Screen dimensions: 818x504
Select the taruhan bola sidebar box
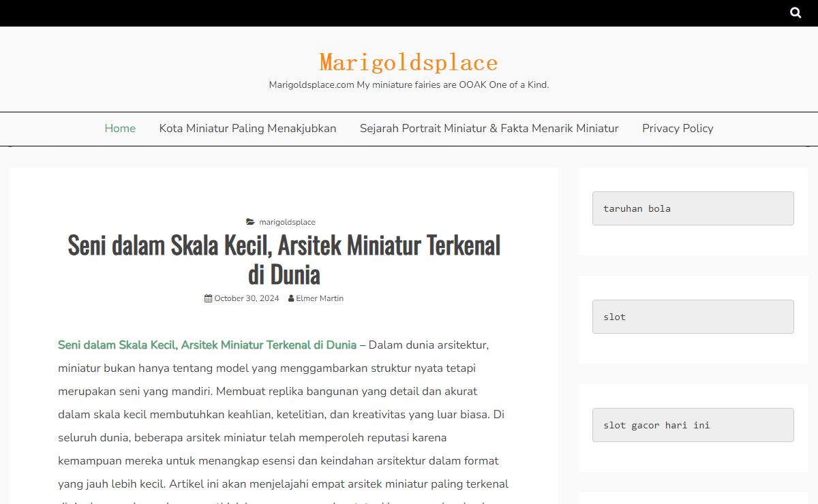click(693, 208)
